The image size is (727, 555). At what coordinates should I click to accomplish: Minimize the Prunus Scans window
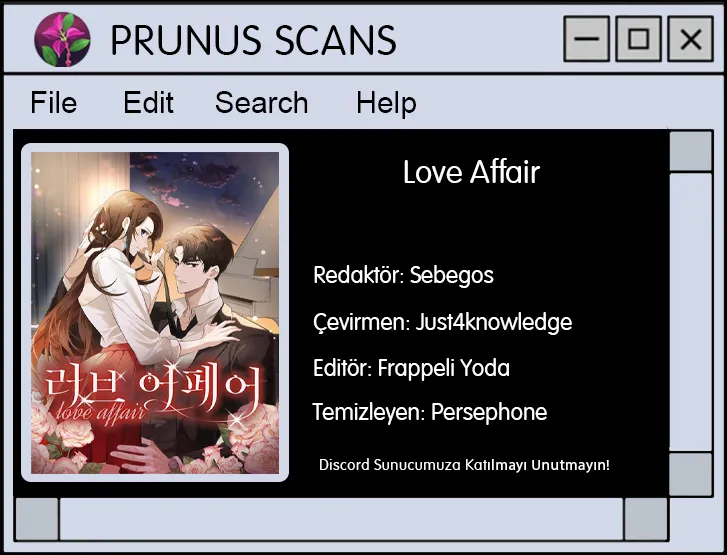point(587,38)
